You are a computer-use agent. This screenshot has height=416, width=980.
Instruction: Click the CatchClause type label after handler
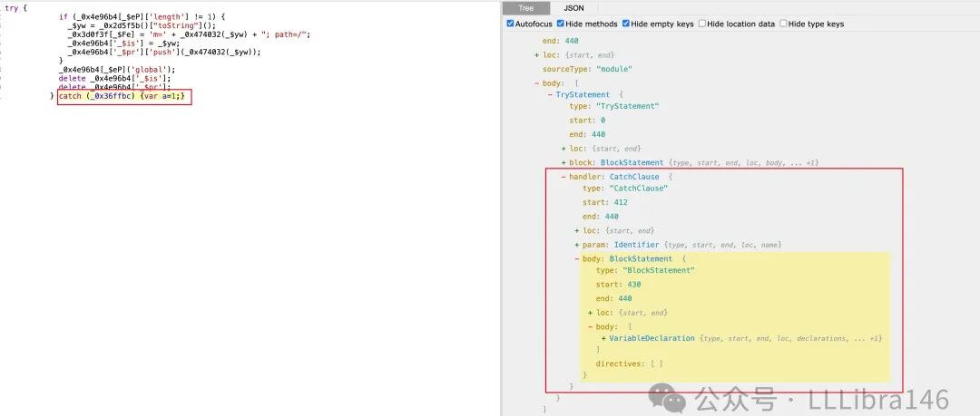point(633,177)
